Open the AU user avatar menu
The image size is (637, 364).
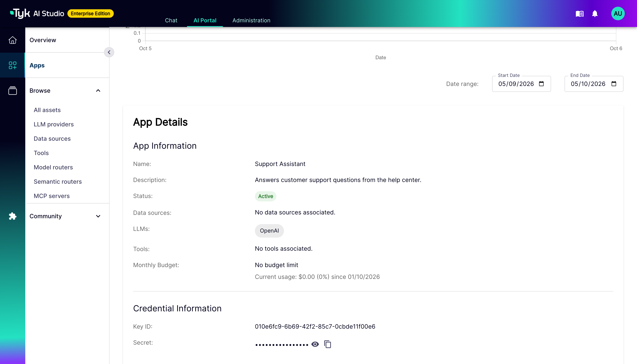(x=618, y=13)
